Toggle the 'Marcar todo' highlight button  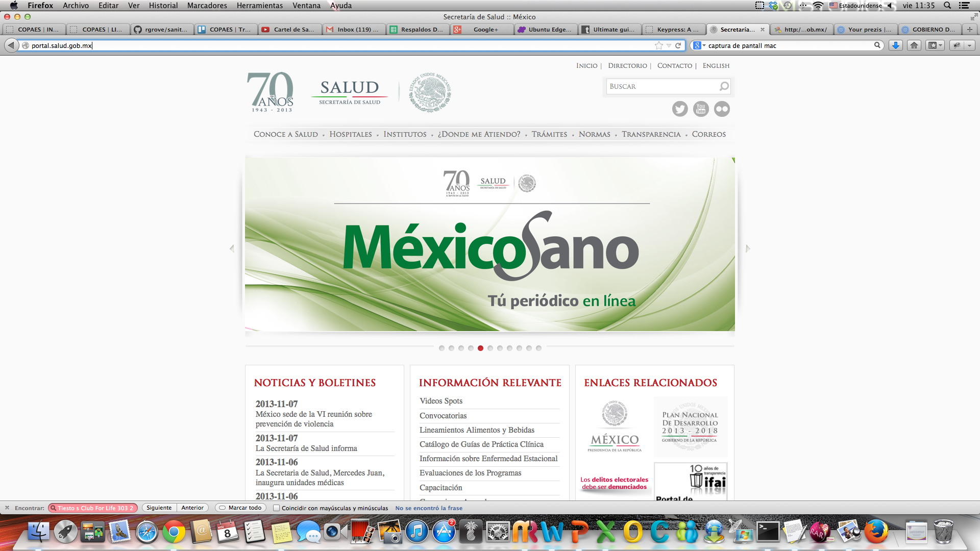(240, 508)
